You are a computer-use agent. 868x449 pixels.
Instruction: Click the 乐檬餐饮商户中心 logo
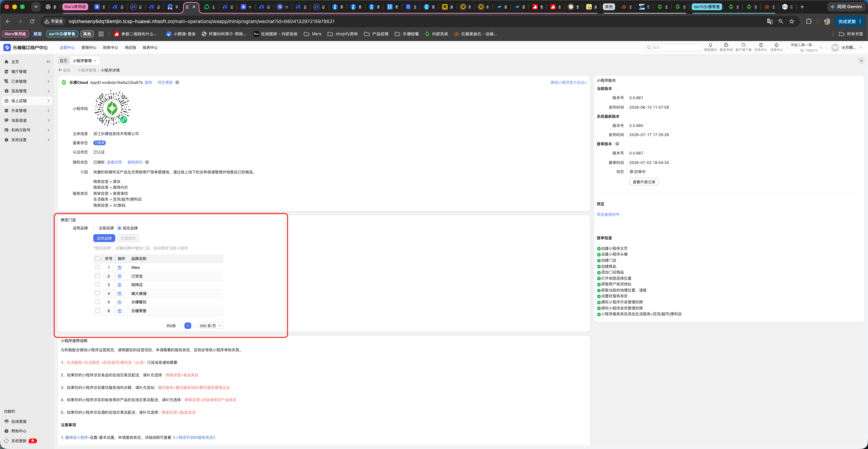pos(26,48)
